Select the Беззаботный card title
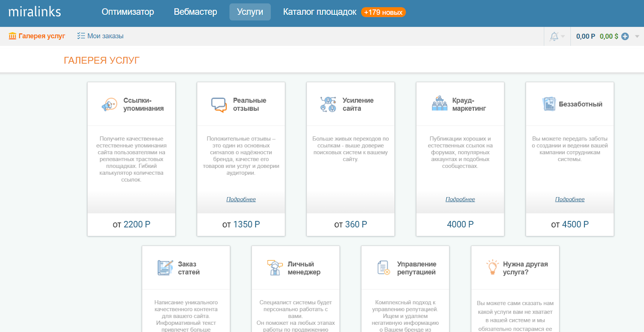Screen dimensions: 644x332 580,104
